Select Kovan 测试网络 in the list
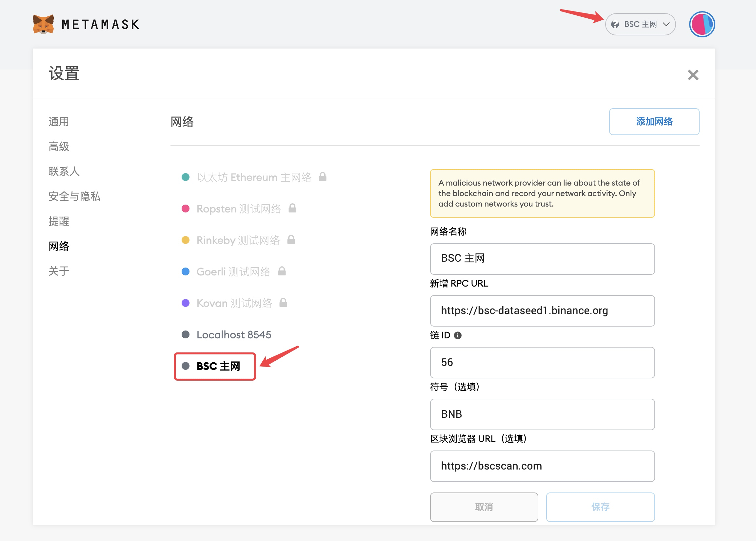The image size is (756, 541). [234, 303]
